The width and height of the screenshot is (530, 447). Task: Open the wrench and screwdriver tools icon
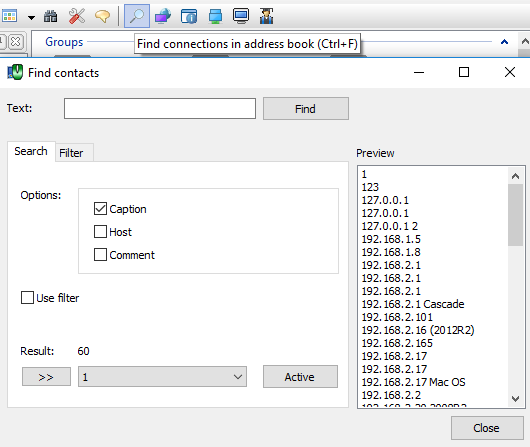(x=77, y=16)
